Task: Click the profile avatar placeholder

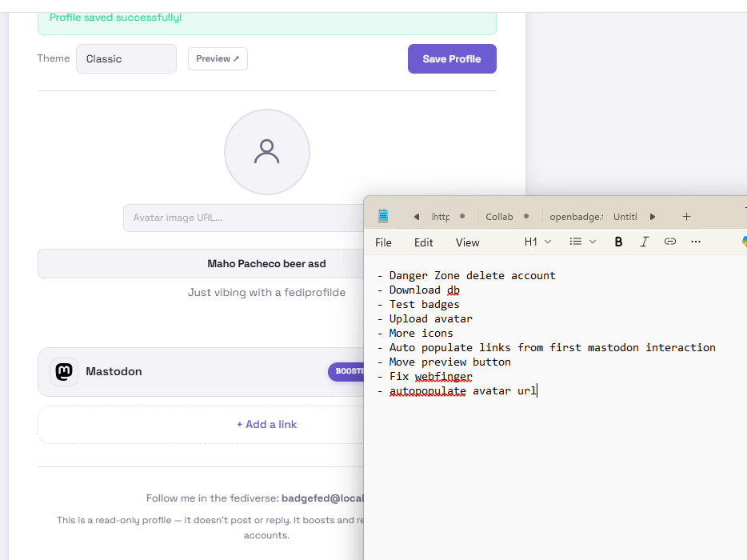Action: coord(266,152)
